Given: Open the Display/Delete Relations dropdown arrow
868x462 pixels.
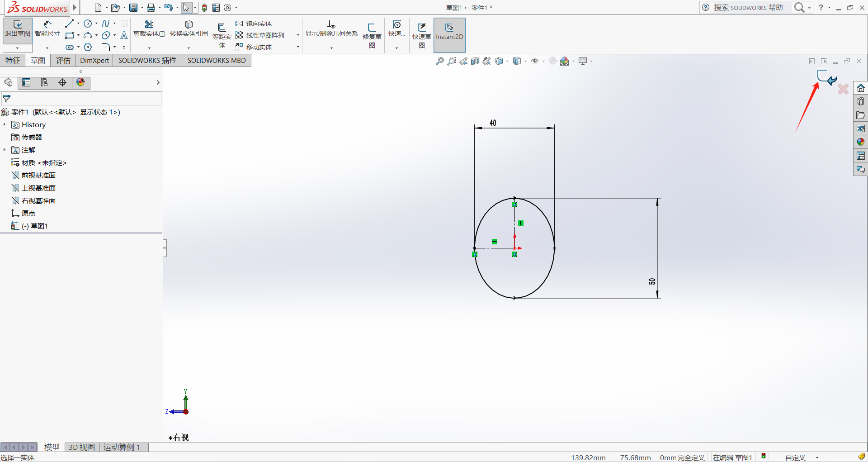Looking at the screenshot, I should click(331, 48).
